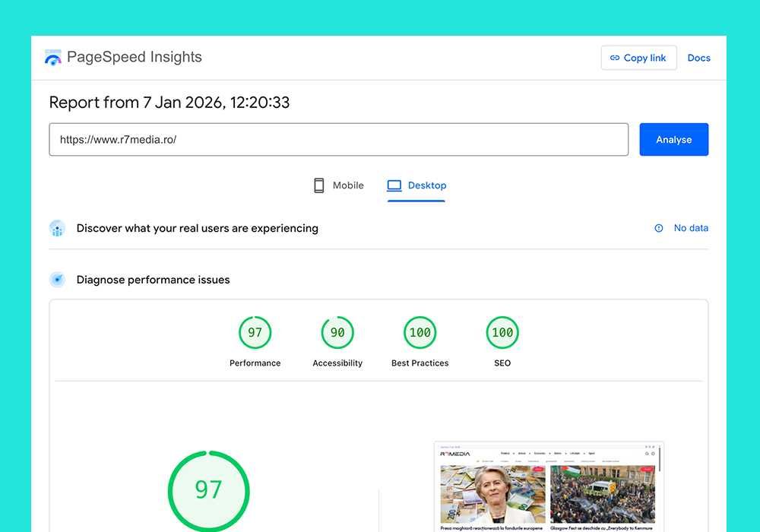
Task: Select the Desktop tab
Action: 416,185
